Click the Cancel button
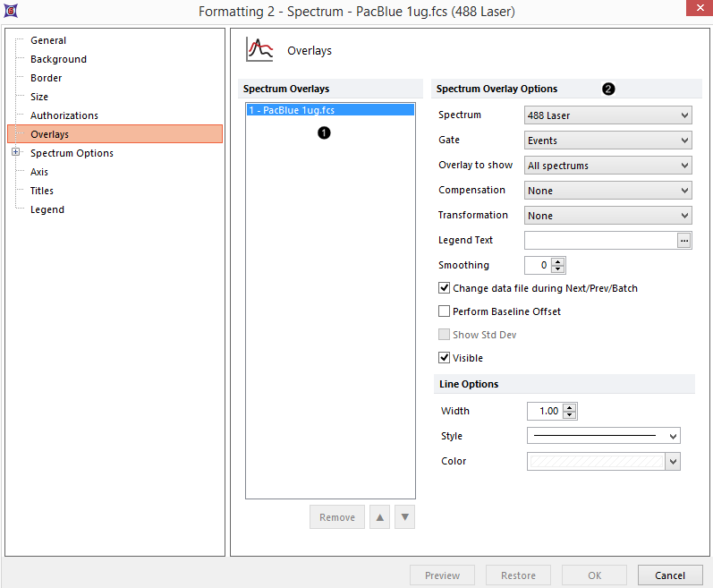This screenshot has width=713, height=588. point(669,575)
